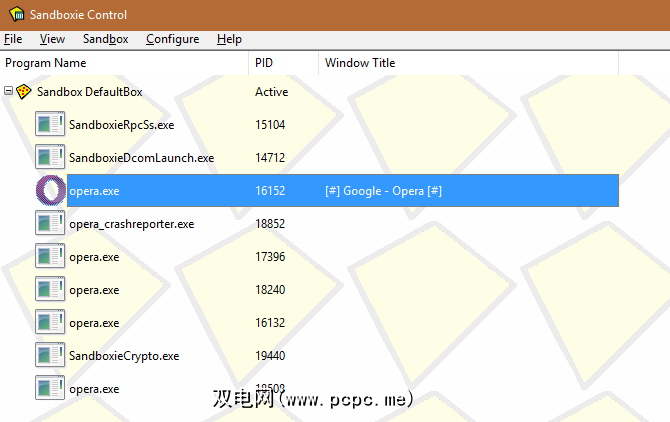This screenshot has height=422, width=670.
Task: Sort by the Program Name column header
Action: pyautogui.click(x=124, y=63)
